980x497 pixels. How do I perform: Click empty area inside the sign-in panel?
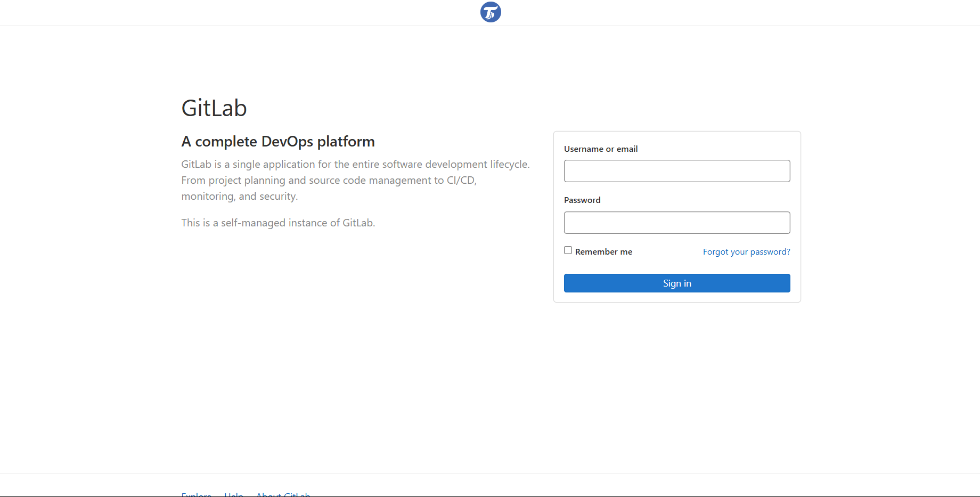[677, 266]
